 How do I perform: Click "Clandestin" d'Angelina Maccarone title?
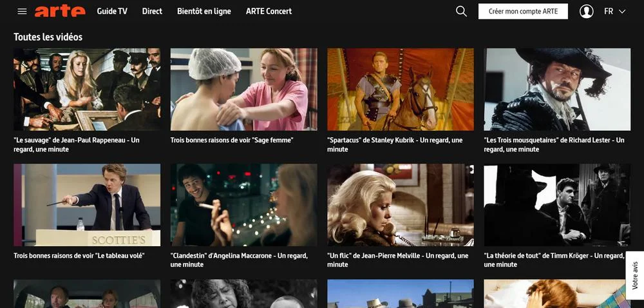pos(239,260)
